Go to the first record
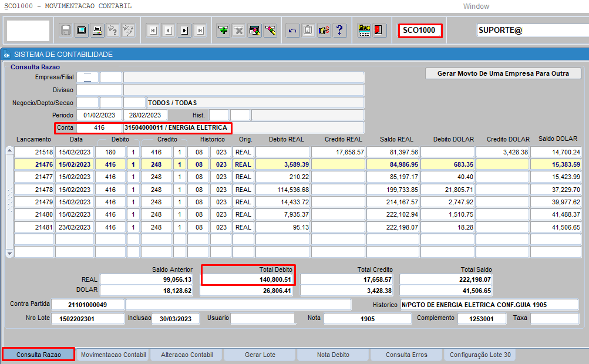The width and height of the screenshot is (589, 364). coord(153,31)
